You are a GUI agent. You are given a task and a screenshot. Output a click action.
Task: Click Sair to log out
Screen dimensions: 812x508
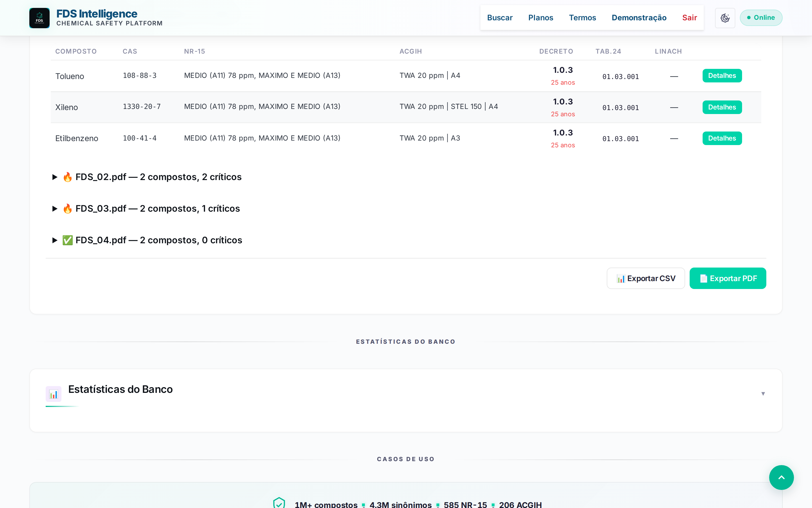690,18
